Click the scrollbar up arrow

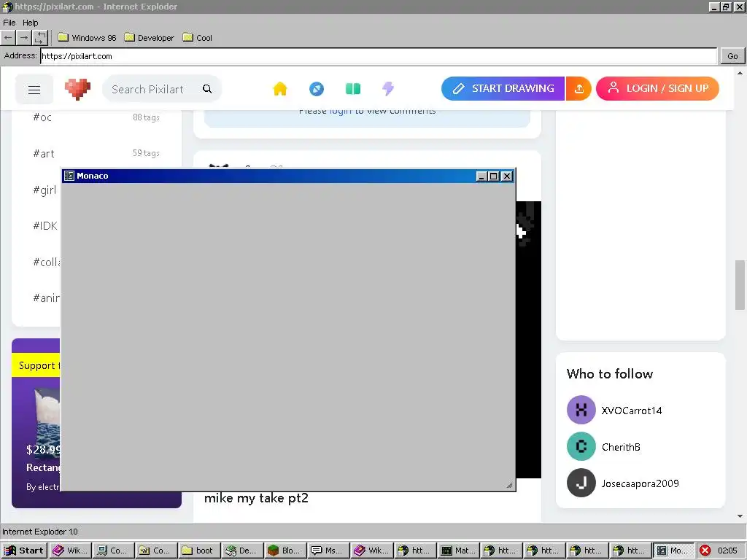pos(740,73)
